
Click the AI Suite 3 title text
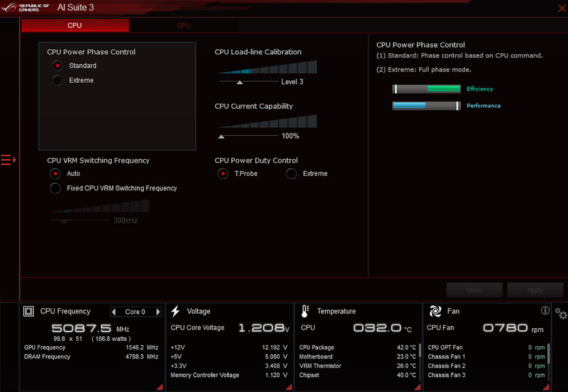click(75, 8)
